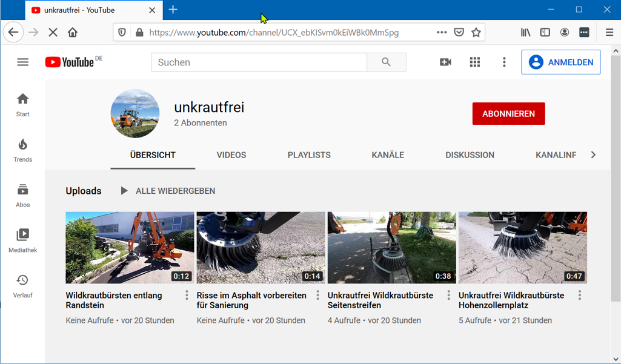Open the YouTube hamburger guide menu
621x364 pixels.
[x=22, y=62]
